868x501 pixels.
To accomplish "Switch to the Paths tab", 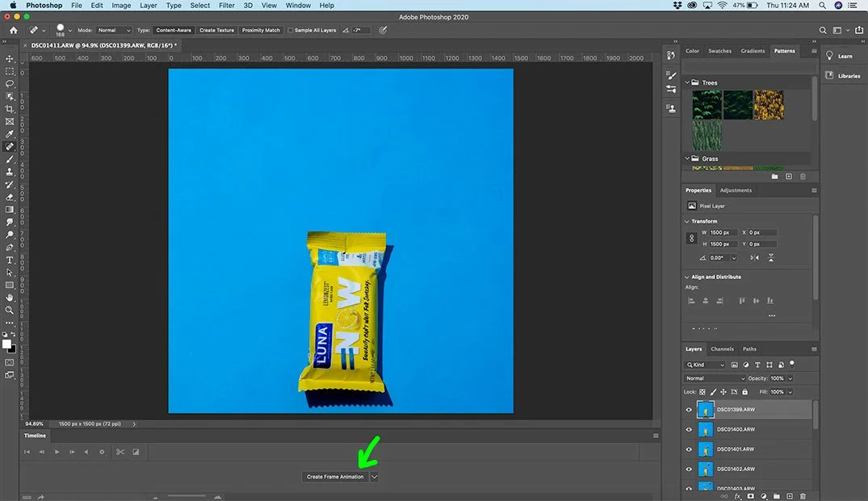I will pos(749,349).
